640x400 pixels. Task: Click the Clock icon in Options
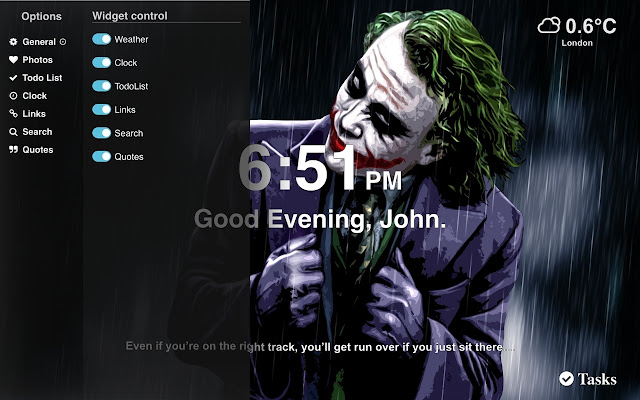(13, 96)
